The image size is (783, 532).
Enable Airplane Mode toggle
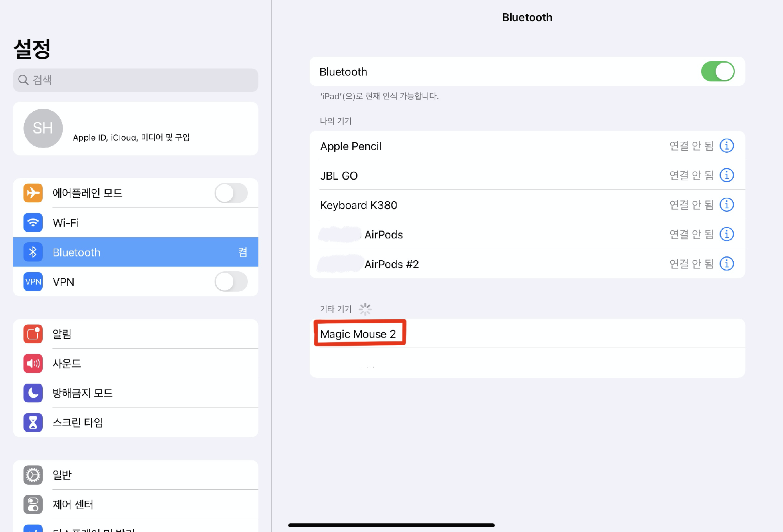231,193
